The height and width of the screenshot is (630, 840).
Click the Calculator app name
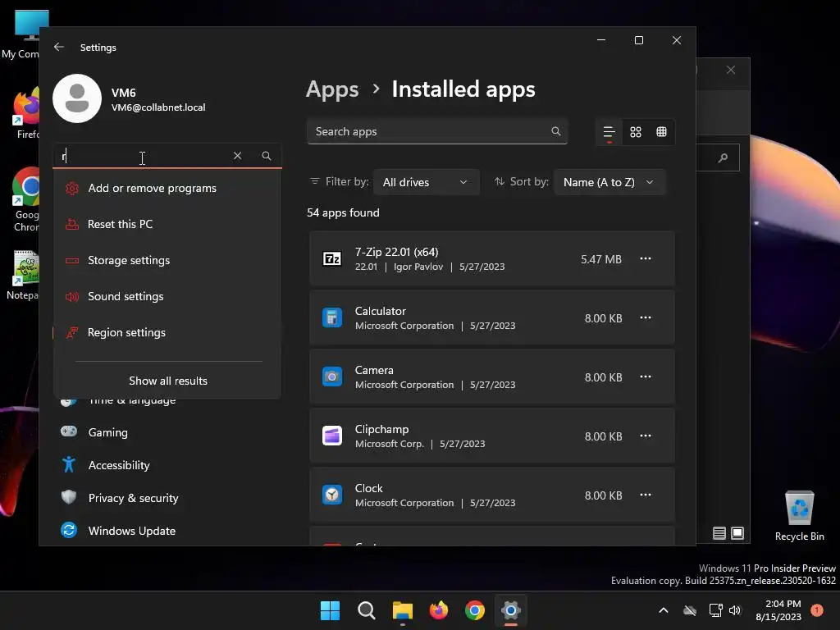coord(381,311)
